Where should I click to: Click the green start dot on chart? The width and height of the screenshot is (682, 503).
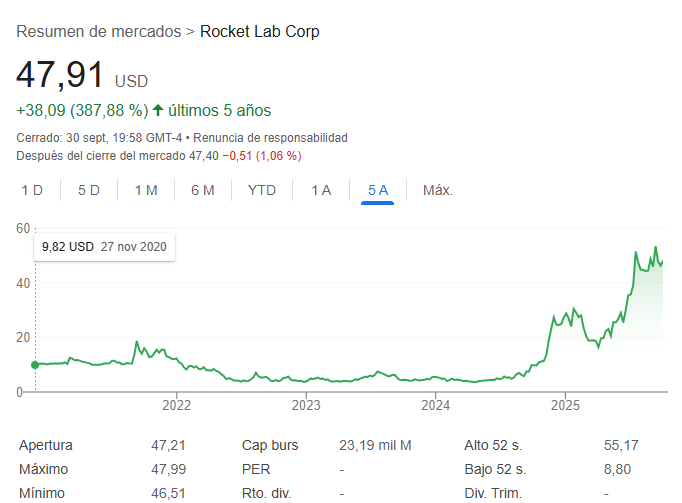click(35, 364)
